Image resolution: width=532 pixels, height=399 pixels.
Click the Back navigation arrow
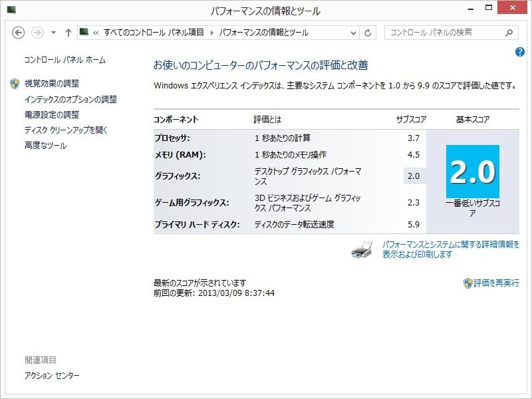click(19, 33)
